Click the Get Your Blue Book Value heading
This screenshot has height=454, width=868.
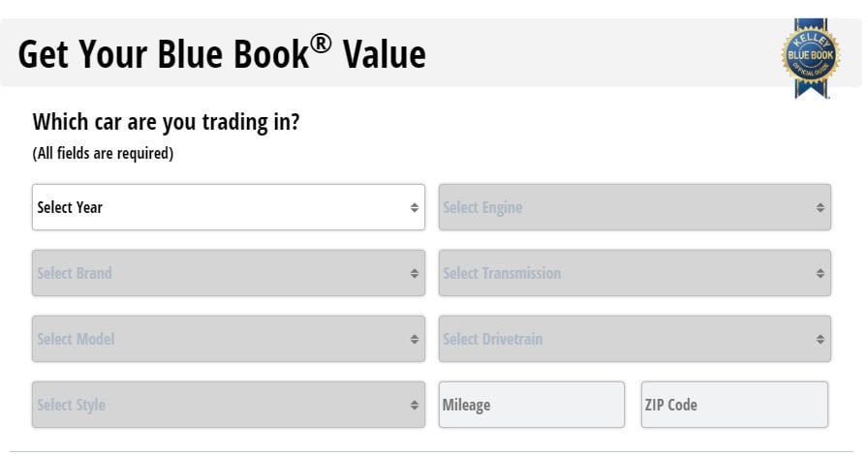click(x=222, y=53)
